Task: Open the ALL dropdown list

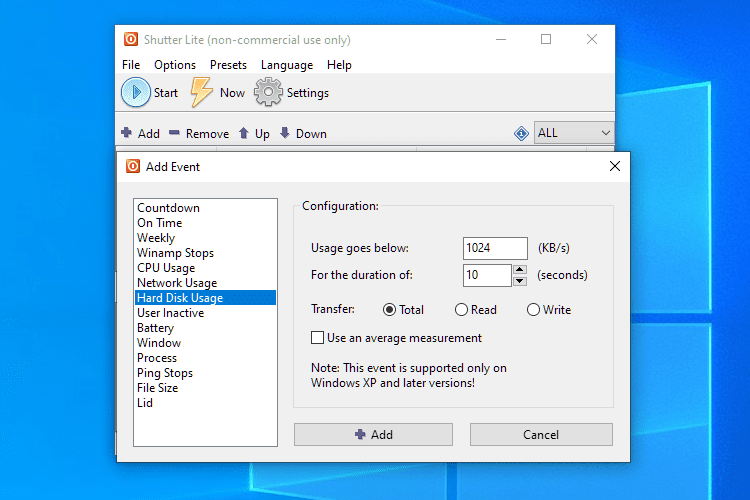Action: pyautogui.click(x=574, y=133)
